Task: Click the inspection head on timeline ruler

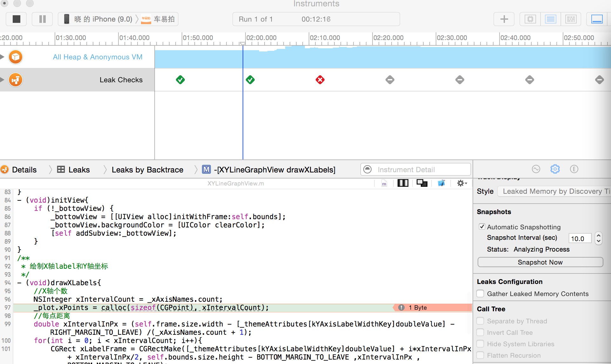Action: coord(243,44)
